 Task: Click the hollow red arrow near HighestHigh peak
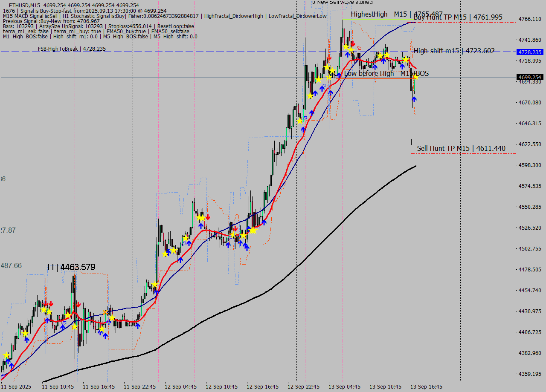point(359,48)
